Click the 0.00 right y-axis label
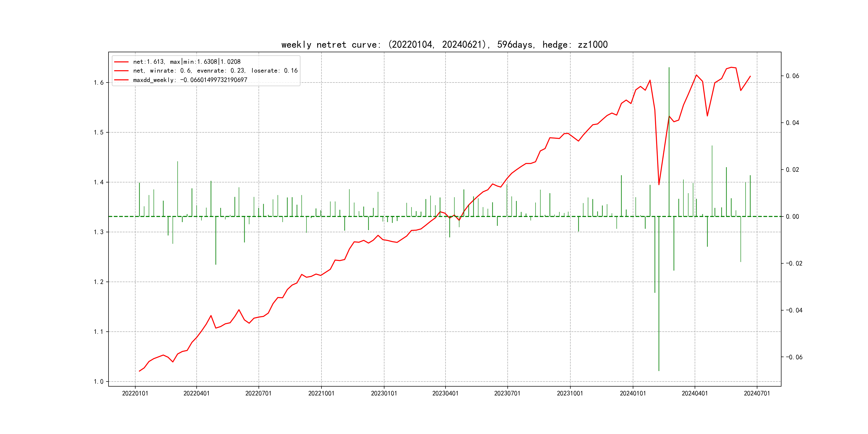Screen dimensions: 868x434 [792, 216]
